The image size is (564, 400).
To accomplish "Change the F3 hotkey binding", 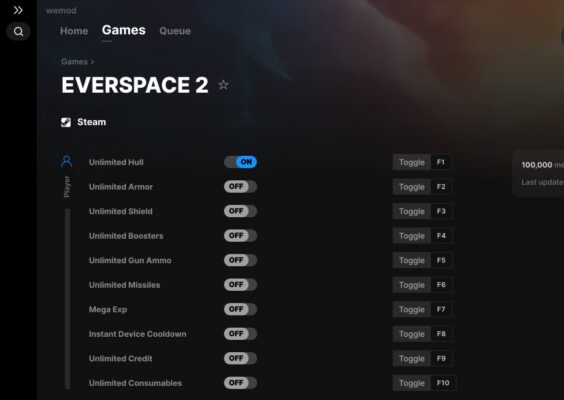I will pyautogui.click(x=441, y=211).
